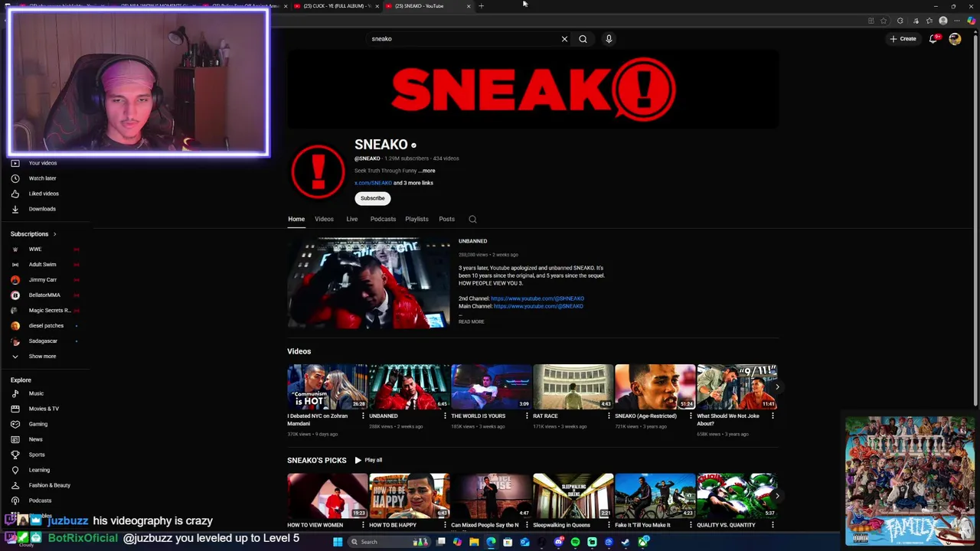Switch to the Playlists channel tab
The image size is (980, 551).
click(416, 219)
